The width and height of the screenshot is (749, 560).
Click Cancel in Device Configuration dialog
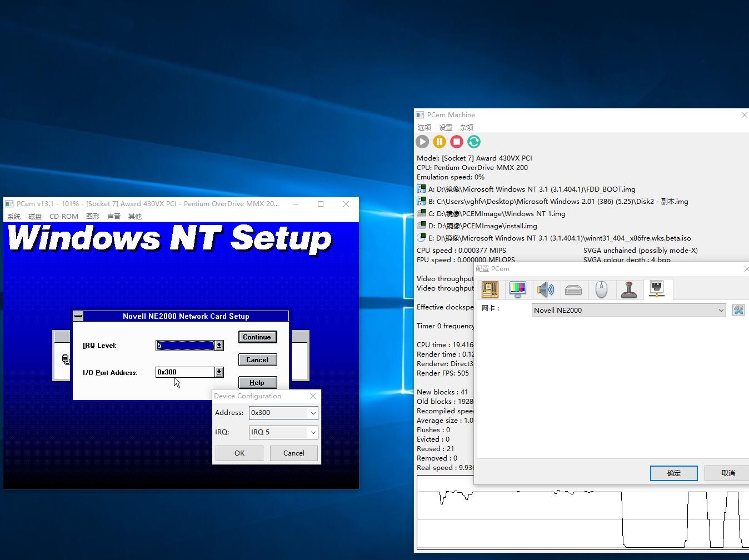294,453
